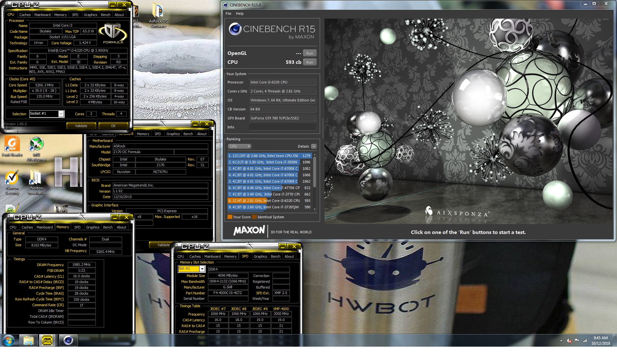Click the Part Number F4-4000C19-4GTZ field
Viewport: 617px width, 364px height.
(228, 293)
